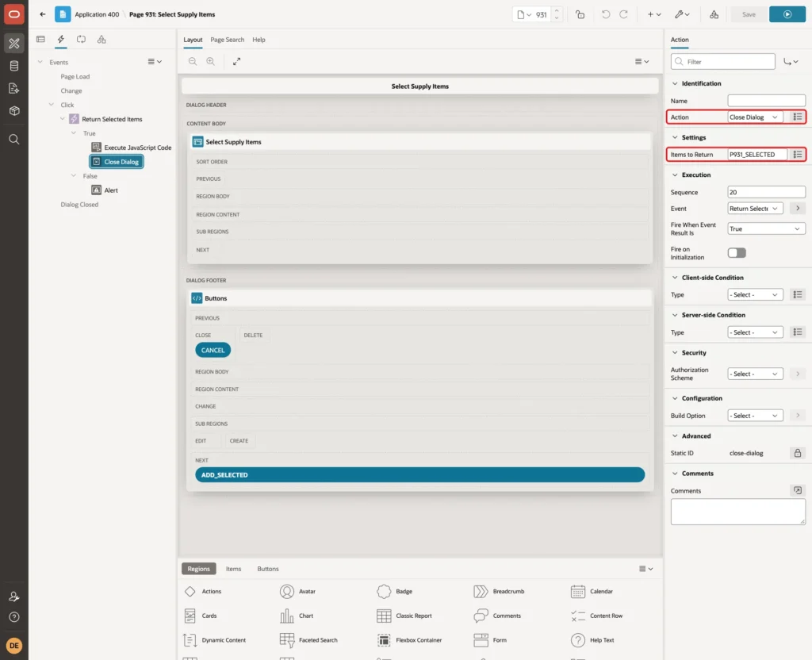The height and width of the screenshot is (660, 812).
Task: Open the App Builder sidebar icon
Action: coord(14,43)
